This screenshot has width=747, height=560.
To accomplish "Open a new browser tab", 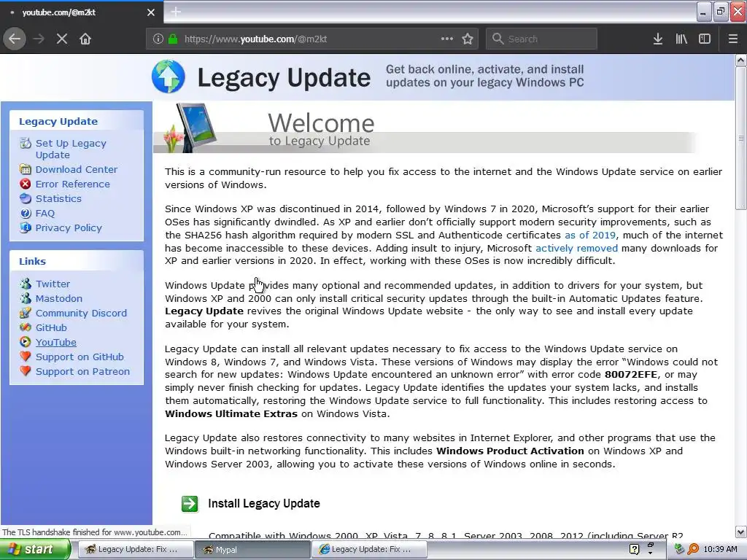I will [176, 12].
